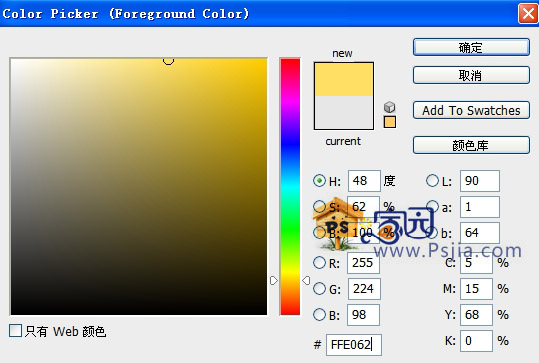Select the H hue radio button
539x363 pixels.
pyautogui.click(x=319, y=180)
